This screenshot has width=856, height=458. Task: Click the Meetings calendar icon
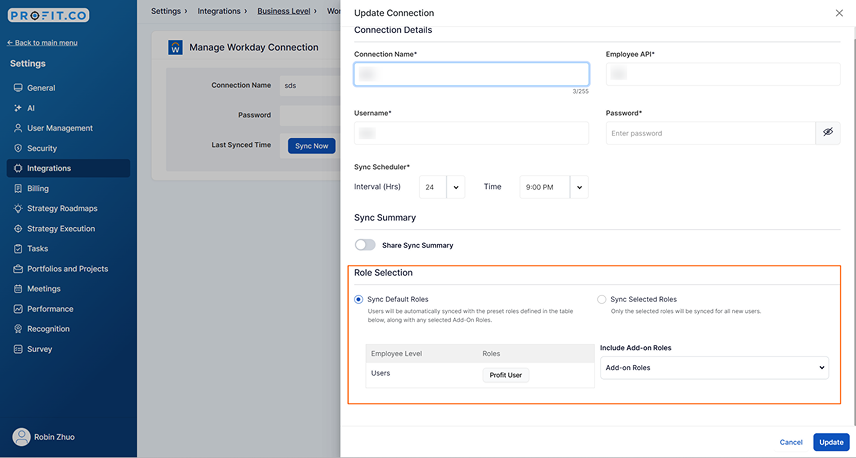(18, 289)
